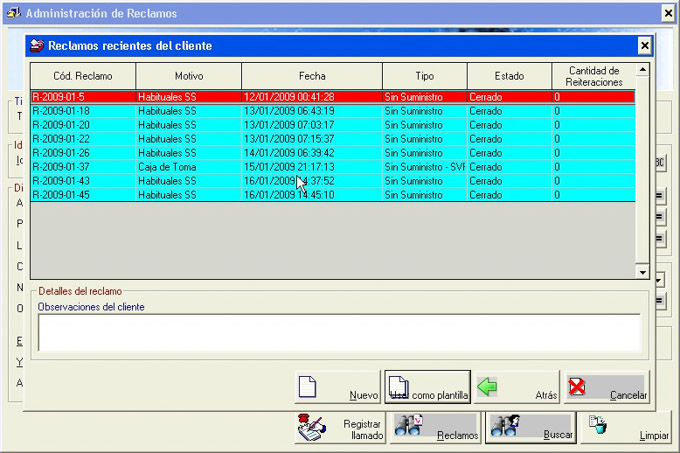Click the Reclamos recientes dialog title icon
The height and width of the screenshot is (453, 680).
36,46
